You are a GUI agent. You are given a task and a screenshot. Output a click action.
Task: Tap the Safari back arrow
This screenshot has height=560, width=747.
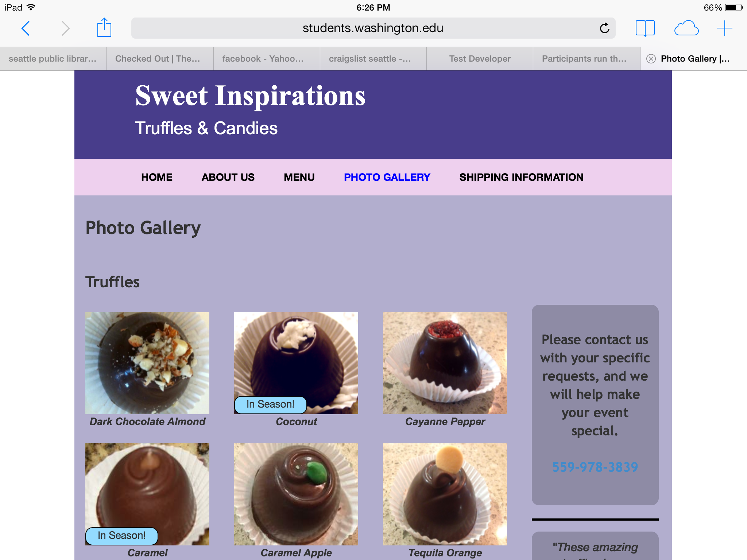(26, 28)
